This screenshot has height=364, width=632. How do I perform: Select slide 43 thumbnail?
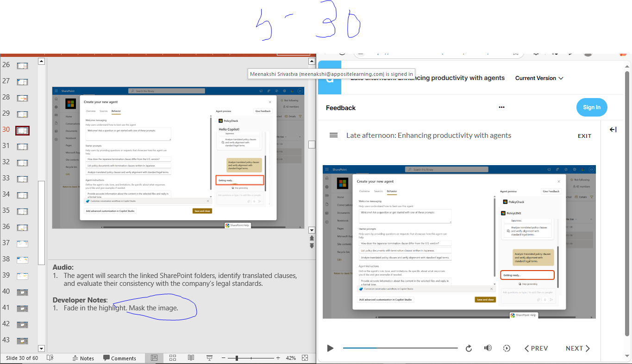22,341
